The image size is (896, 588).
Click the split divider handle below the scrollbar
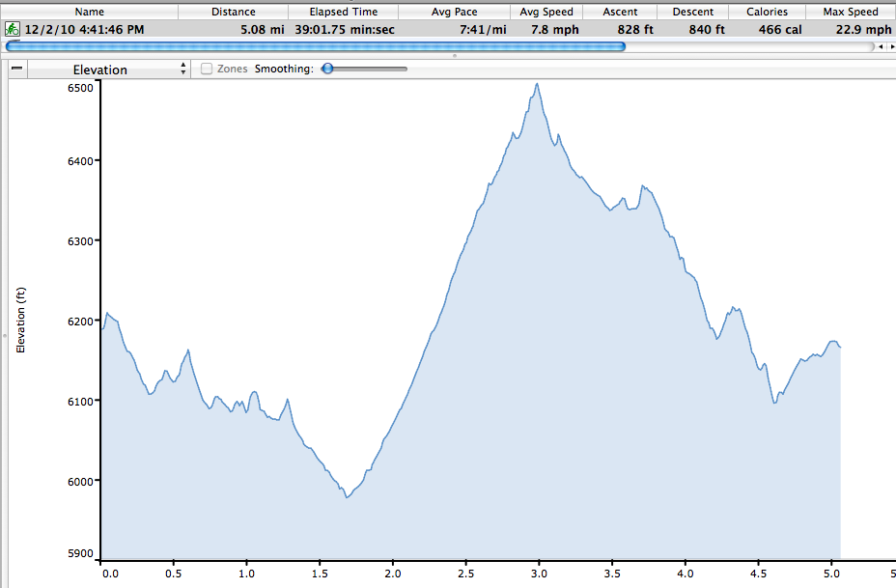[x=454, y=56]
